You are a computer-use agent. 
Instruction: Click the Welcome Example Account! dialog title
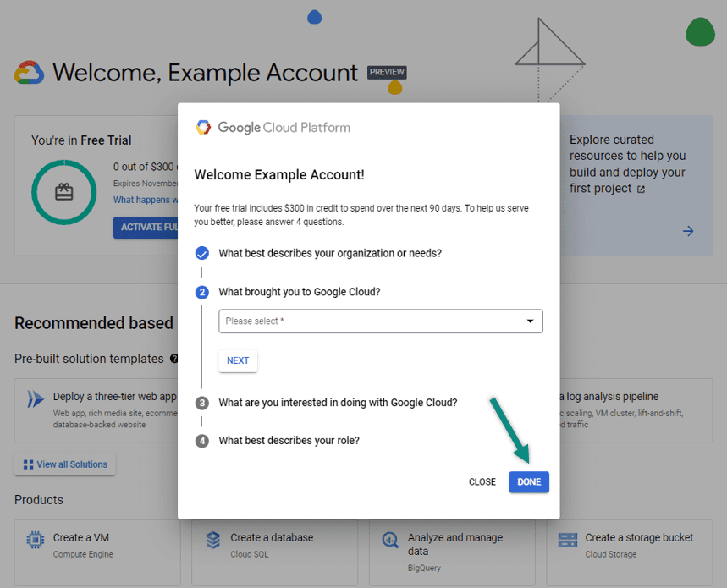[x=279, y=174]
